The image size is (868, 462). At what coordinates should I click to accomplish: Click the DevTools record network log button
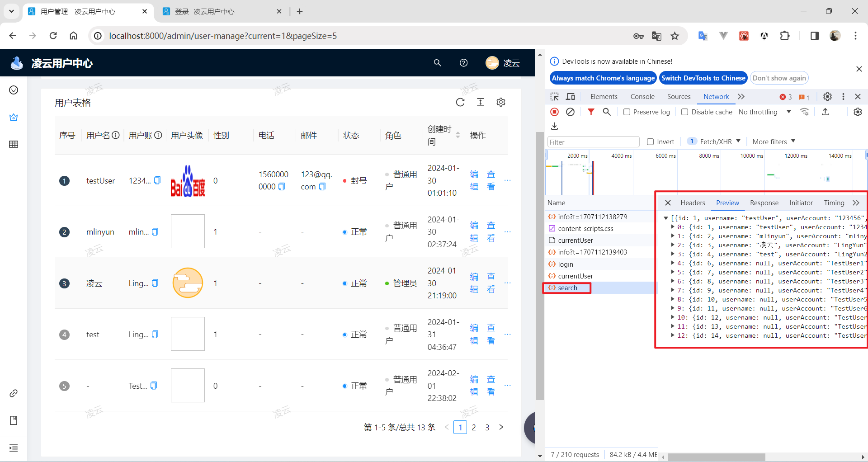pos(555,112)
